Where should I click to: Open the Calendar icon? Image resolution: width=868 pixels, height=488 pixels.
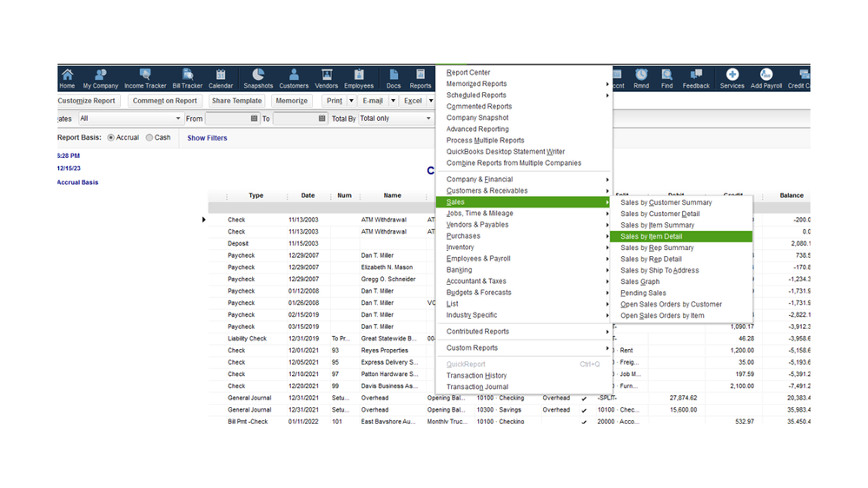click(221, 78)
